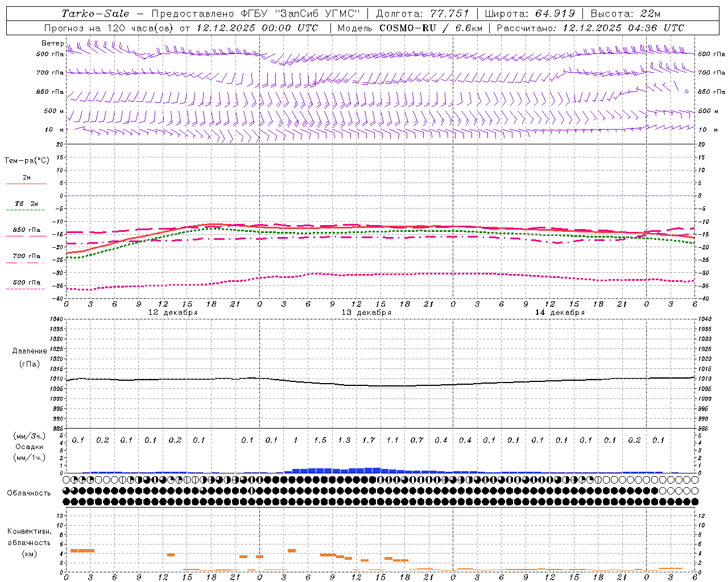Click the "12 декабря" date label
This screenshot has width=728, height=582.
[x=173, y=313]
